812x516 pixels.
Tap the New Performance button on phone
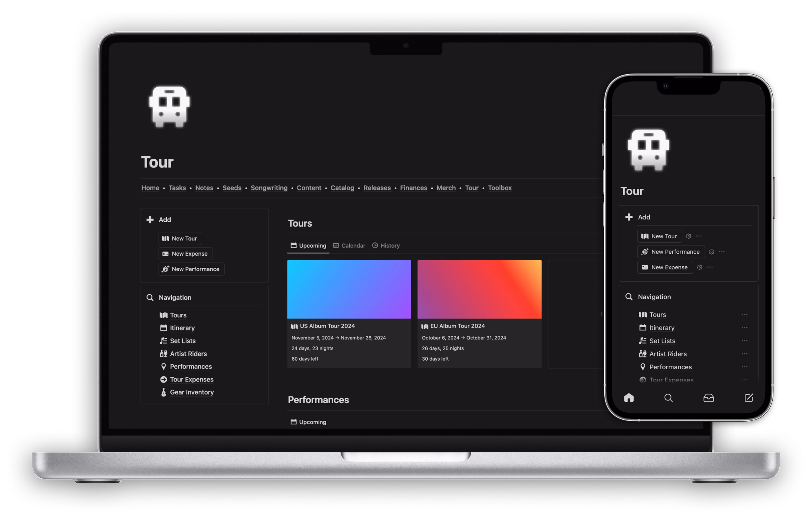pyautogui.click(x=671, y=252)
